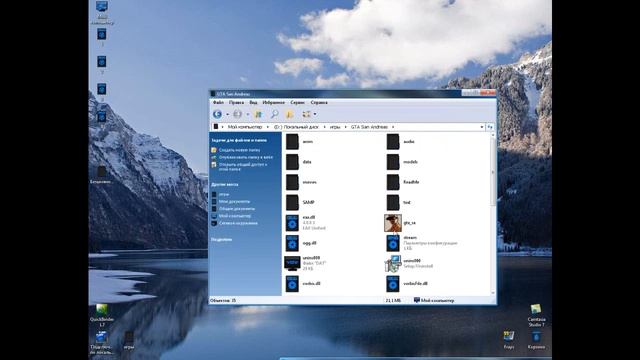The width and height of the screenshot is (640, 360).
Task: Select the ReadMe folder icon
Action: pyautogui.click(x=393, y=182)
